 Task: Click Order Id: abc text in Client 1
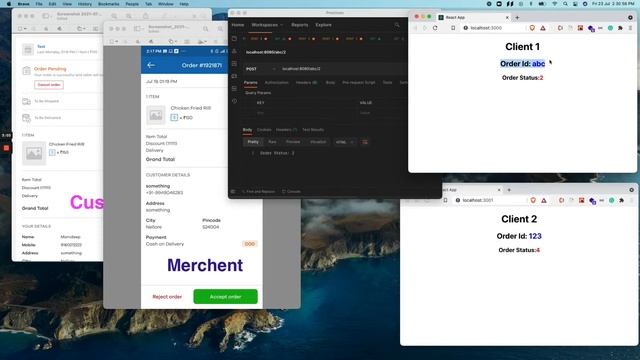click(522, 64)
